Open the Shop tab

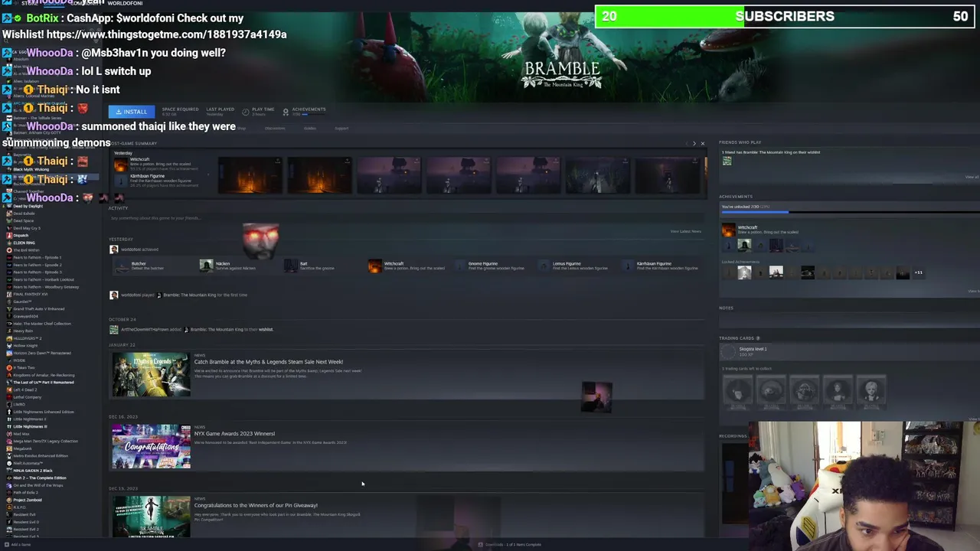[242, 128]
